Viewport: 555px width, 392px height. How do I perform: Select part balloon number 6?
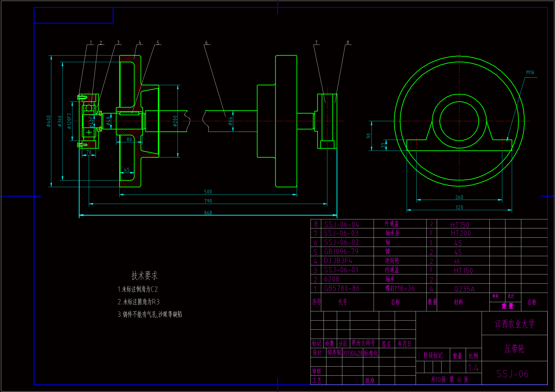pos(206,42)
